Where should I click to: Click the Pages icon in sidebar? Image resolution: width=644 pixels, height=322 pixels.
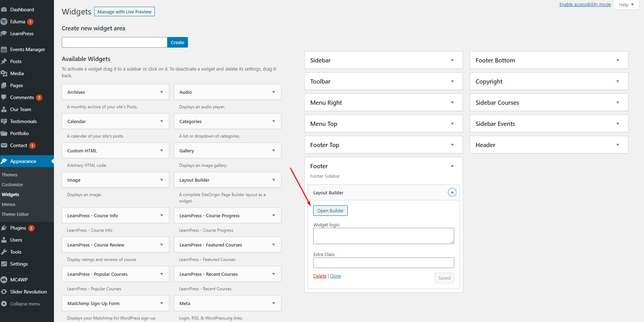tap(4, 85)
